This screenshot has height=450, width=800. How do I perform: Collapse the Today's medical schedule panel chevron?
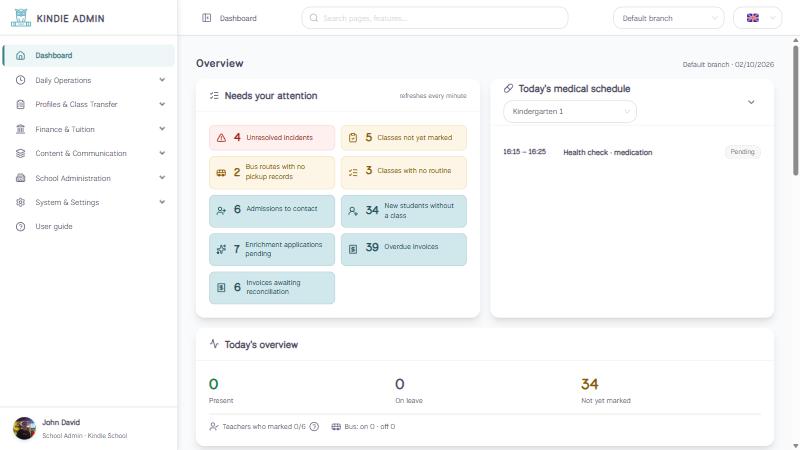pos(751,102)
